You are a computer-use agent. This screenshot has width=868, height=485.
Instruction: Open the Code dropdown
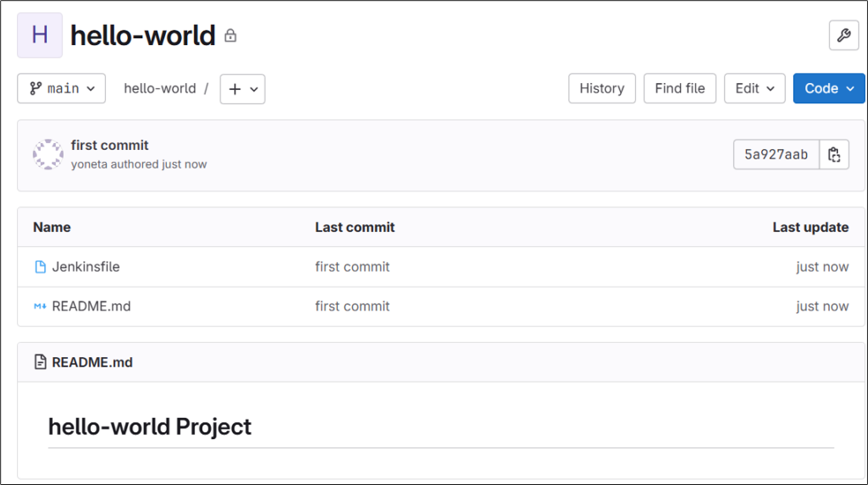[x=828, y=88]
